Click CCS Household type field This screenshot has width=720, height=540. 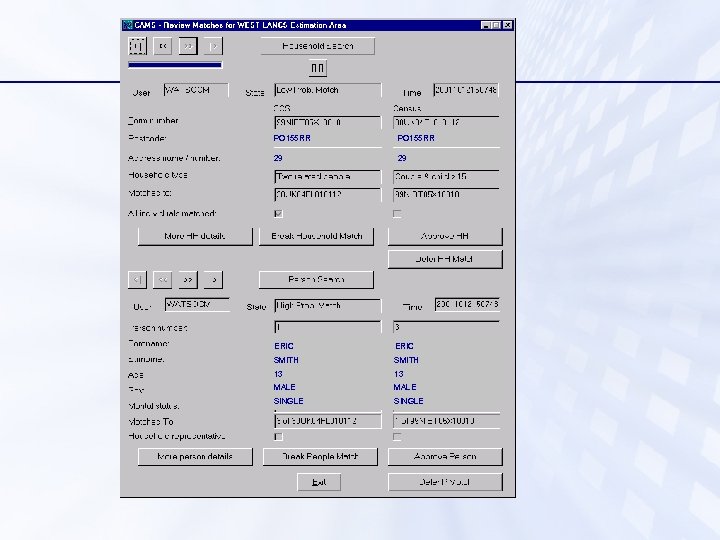click(x=328, y=176)
